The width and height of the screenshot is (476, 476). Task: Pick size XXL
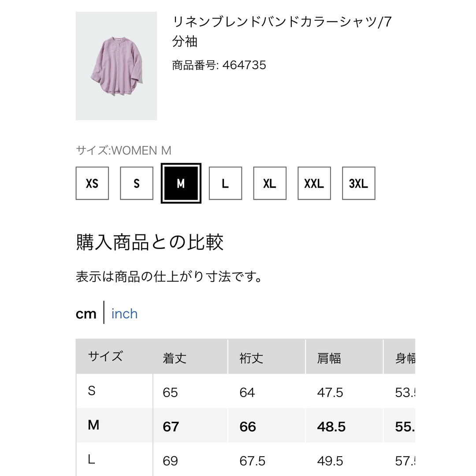314,183
